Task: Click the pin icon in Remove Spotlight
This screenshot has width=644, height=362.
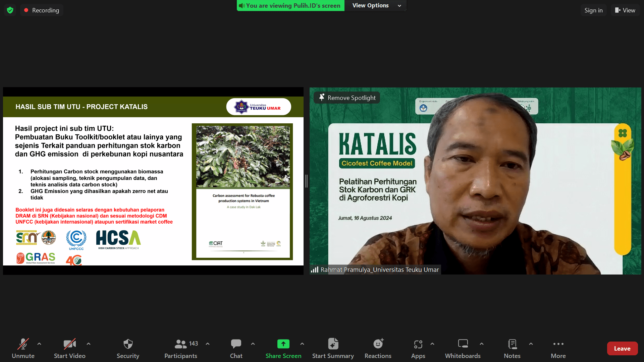Action: pos(322,98)
